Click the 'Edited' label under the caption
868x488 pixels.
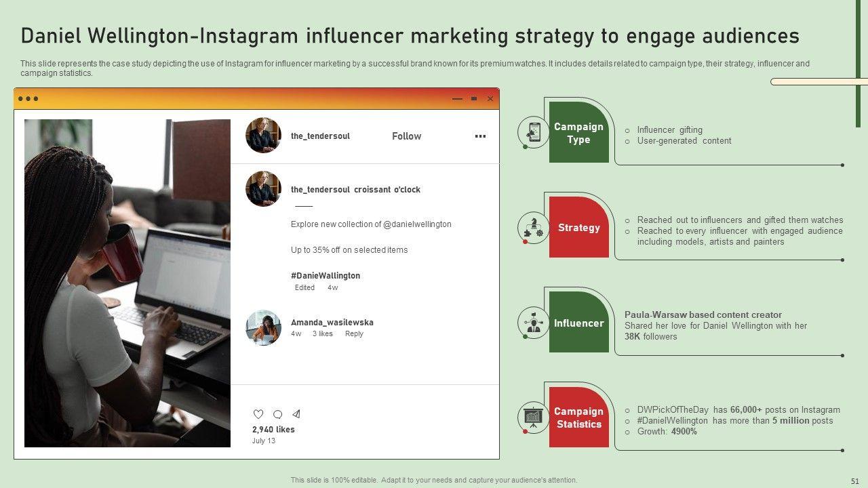point(304,287)
